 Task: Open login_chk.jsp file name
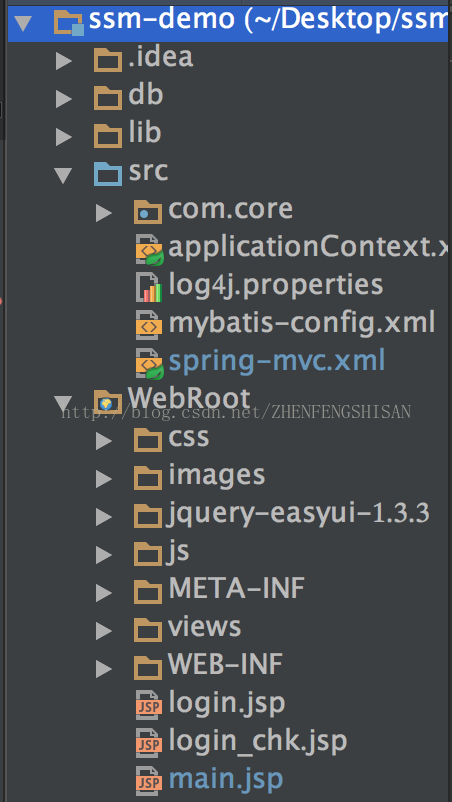coord(258,742)
